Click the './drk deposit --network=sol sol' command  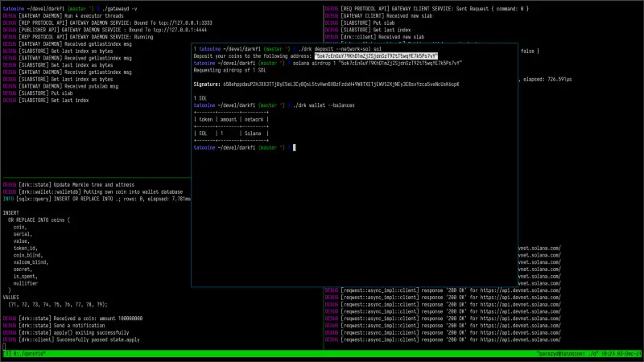coord(340,49)
